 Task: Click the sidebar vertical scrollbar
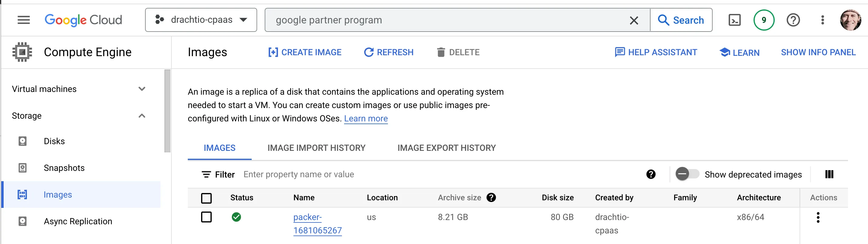coord(167,111)
